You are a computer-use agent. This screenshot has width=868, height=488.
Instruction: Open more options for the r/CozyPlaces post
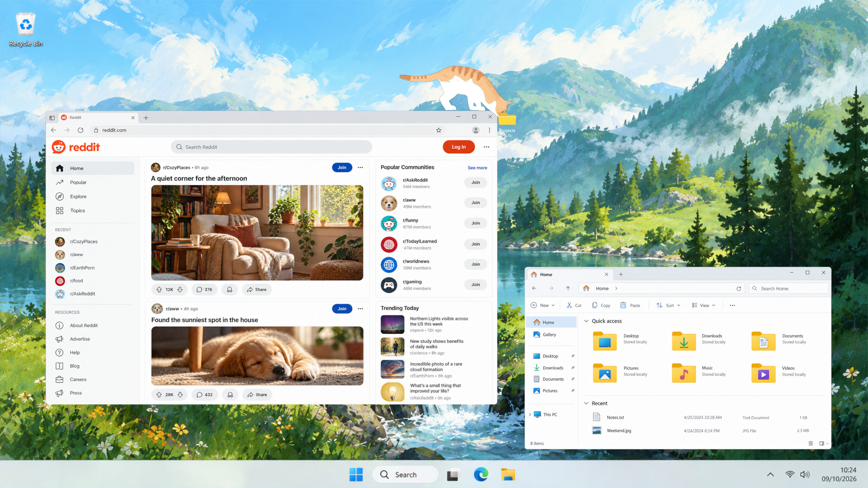[x=360, y=167]
